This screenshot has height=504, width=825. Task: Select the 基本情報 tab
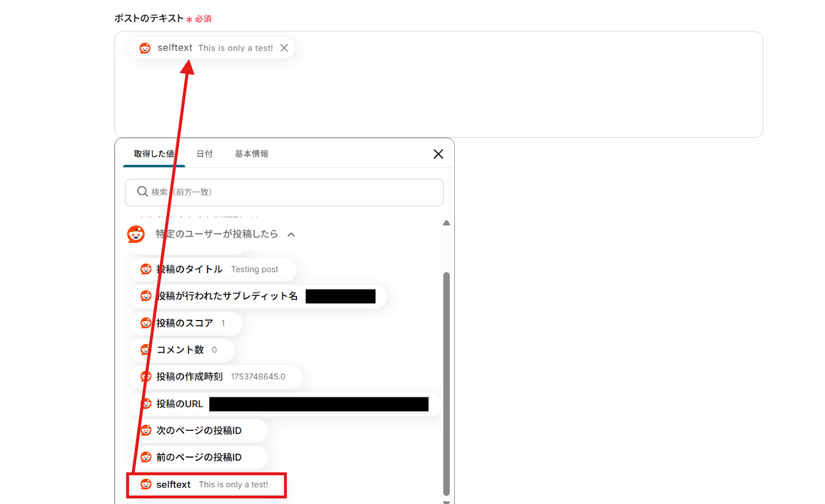(252, 154)
